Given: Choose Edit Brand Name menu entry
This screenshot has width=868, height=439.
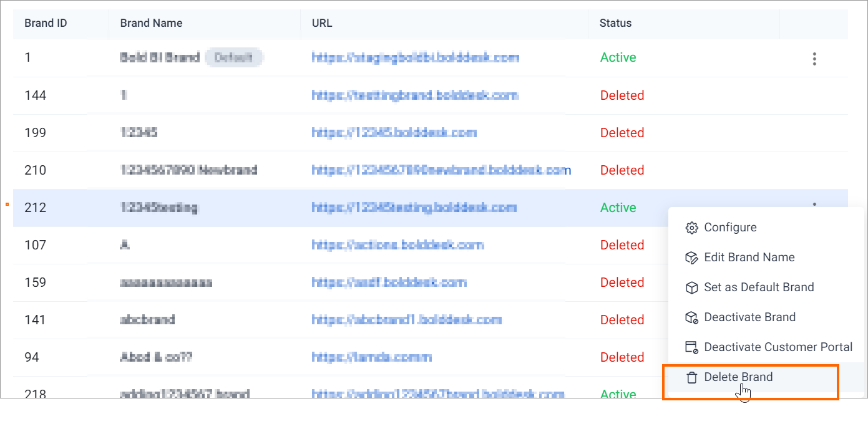Looking at the screenshot, I should [766, 258].
